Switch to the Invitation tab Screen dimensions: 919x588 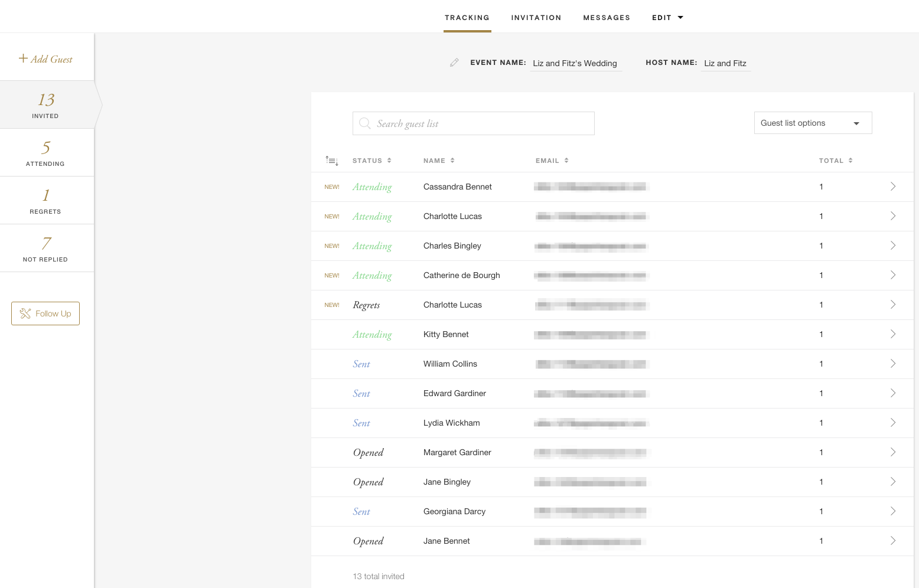click(536, 18)
